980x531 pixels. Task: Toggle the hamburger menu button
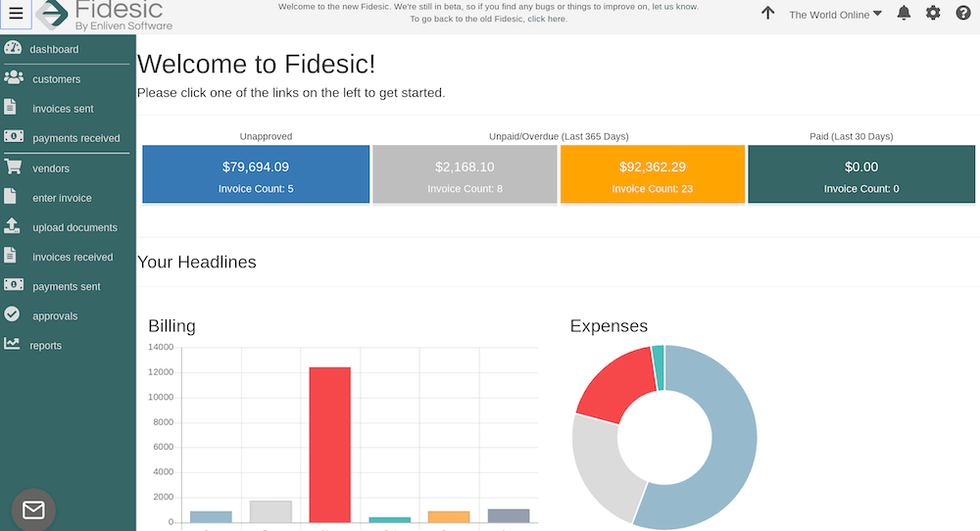(x=16, y=14)
